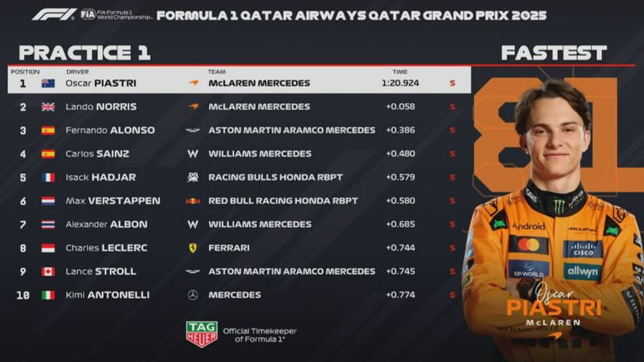This screenshot has width=644, height=362.
Task: Select driver name Max Verstappen
Action: pos(112,201)
